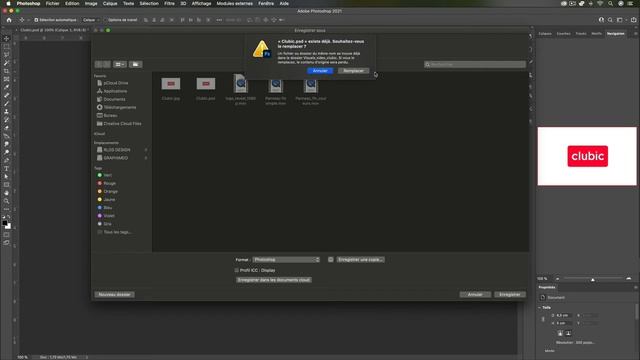Viewport: 640px width, 360px height.
Task: Open the Apple menu
Action: 8,3
